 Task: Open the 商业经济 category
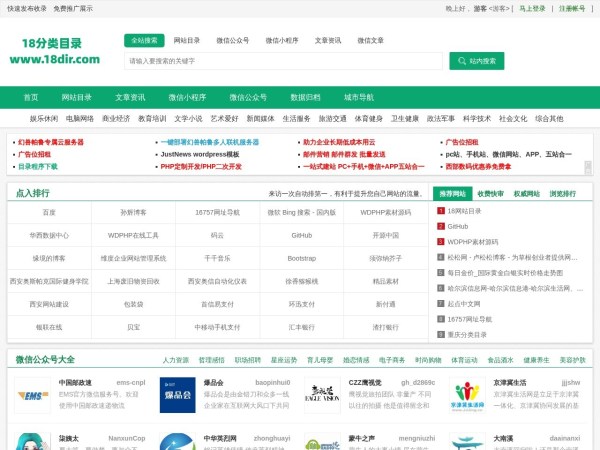(116, 119)
